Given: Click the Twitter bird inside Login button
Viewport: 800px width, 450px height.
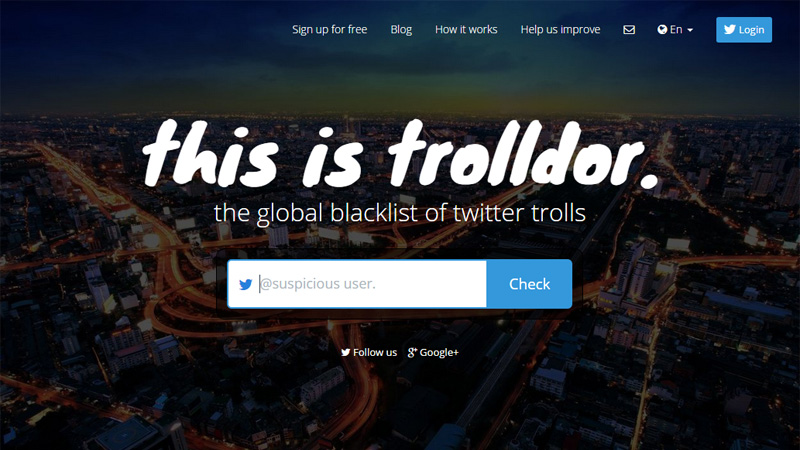Looking at the screenshot, I should 730,29.
